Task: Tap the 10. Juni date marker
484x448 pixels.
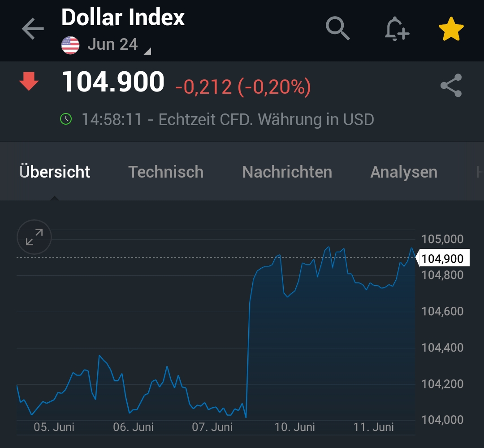Action: (x=295, y=427)
